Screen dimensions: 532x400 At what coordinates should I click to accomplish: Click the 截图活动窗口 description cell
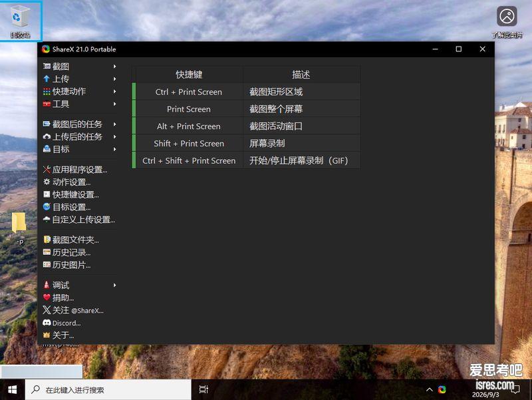click(x=302, y=126)
